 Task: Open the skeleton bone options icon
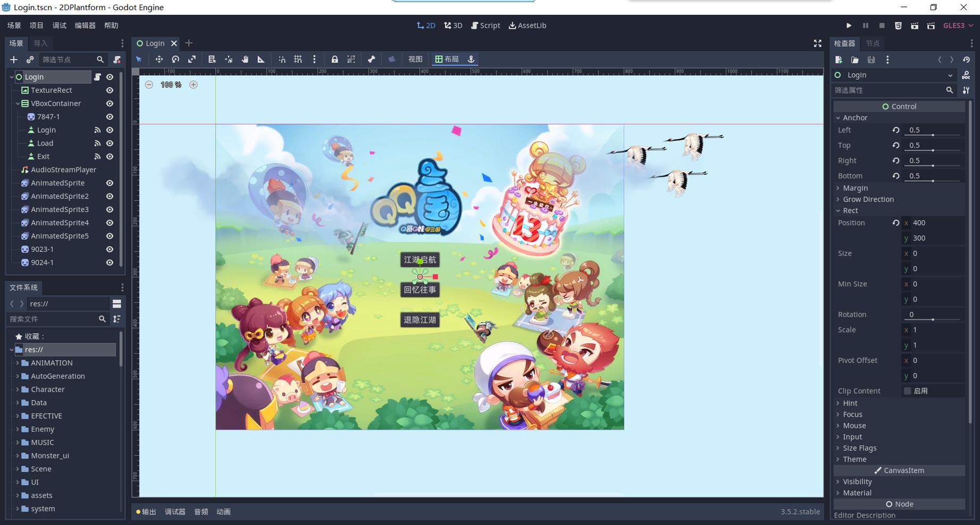372,60
